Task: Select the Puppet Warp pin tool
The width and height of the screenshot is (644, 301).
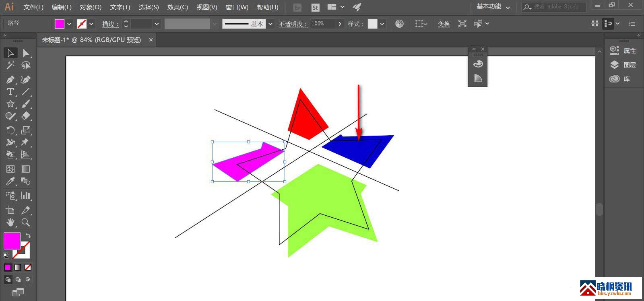Action: tap(26, 142)
